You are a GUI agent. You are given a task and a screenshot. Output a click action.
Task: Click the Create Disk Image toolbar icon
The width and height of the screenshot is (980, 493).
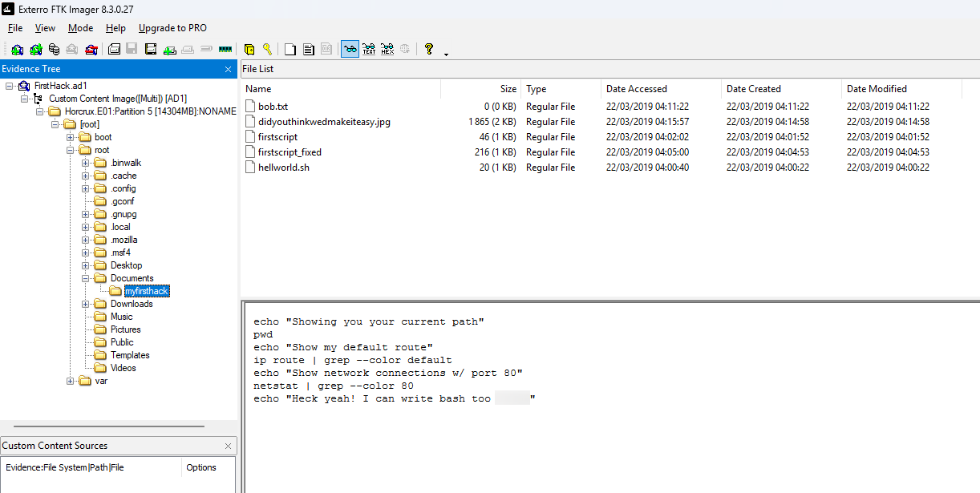(114, 49)
